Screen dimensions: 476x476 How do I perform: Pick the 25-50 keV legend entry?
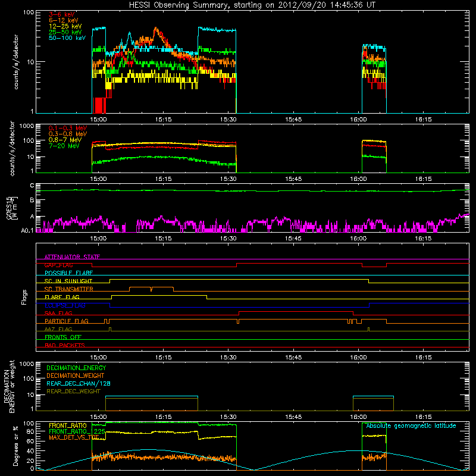pyautogui.click(x=65, y=32)
